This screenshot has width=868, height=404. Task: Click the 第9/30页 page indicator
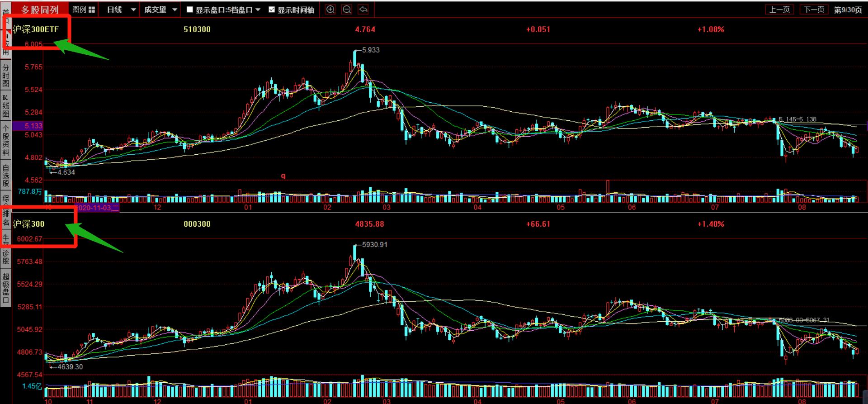(x=848, y=10)
